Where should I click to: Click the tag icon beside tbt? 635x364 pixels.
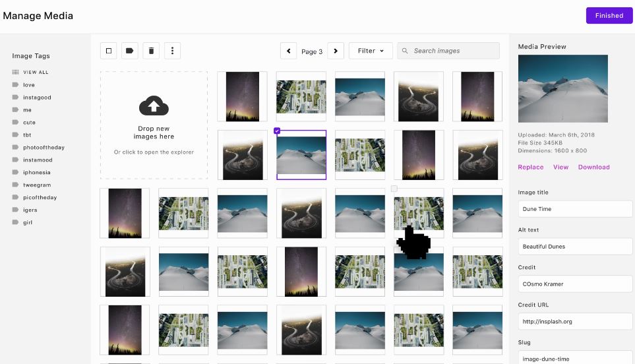click(x=15, y=135)
